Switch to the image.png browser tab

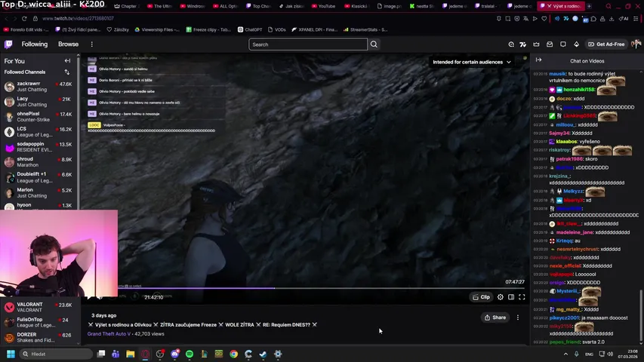click(x=390, y=6)
